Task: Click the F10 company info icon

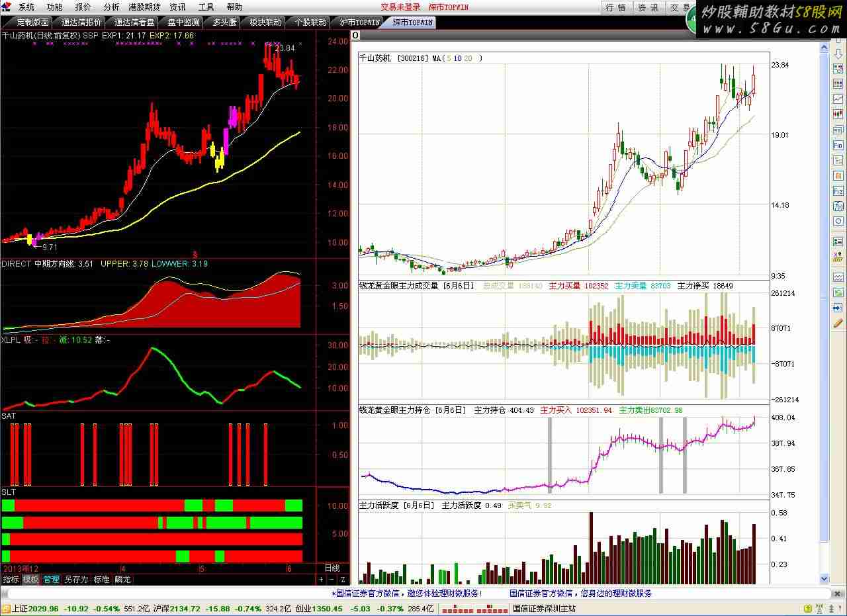Action: tap(838, 145)
